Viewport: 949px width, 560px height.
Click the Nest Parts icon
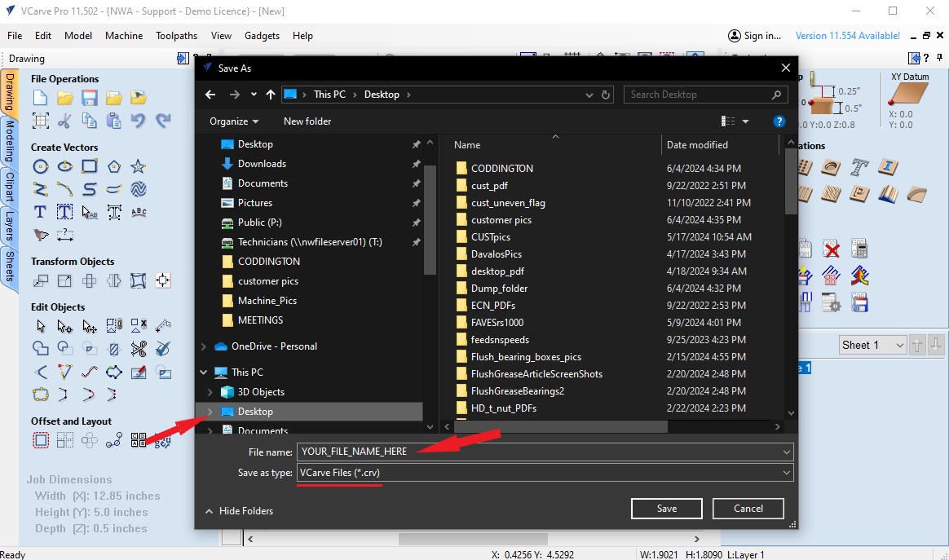tap(139, 440)
